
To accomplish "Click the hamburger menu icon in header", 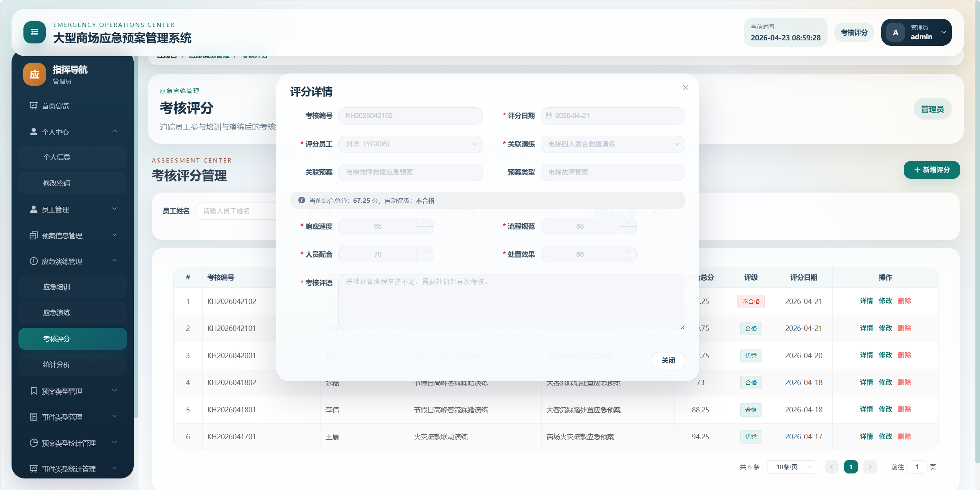I will pyautogui.click(x=34, y=32).
